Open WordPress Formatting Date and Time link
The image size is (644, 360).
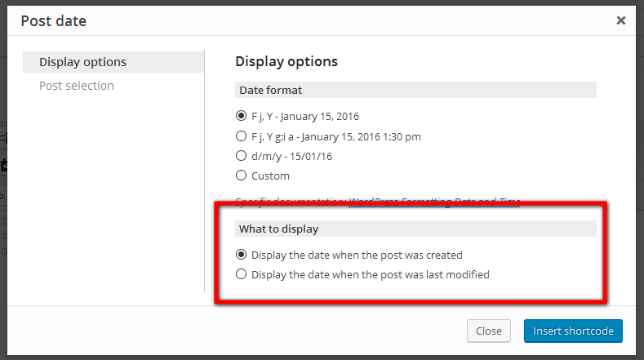point(434,202)
